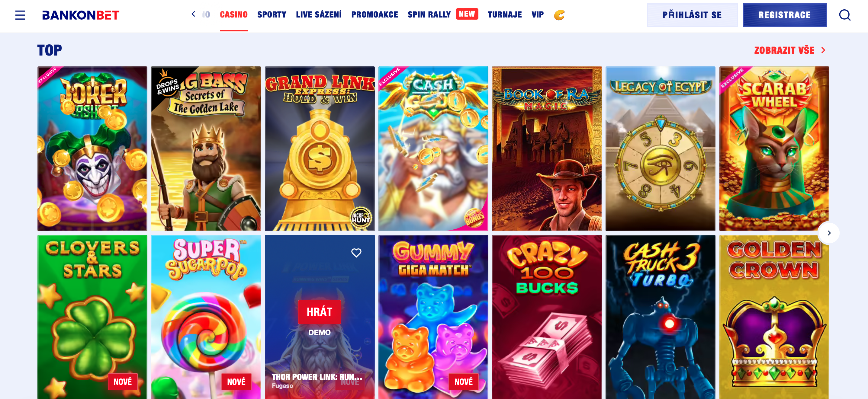Open the Book of Ra Magic game

547,148
